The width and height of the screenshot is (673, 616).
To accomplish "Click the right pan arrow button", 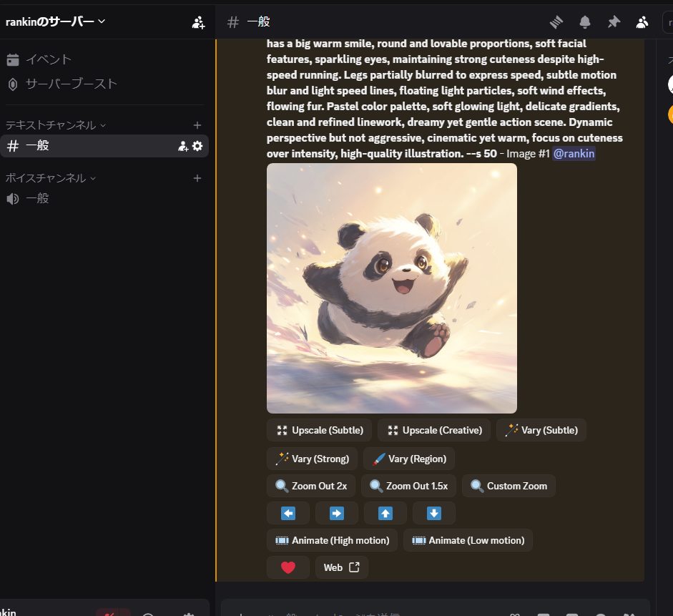I will (336, 513).
